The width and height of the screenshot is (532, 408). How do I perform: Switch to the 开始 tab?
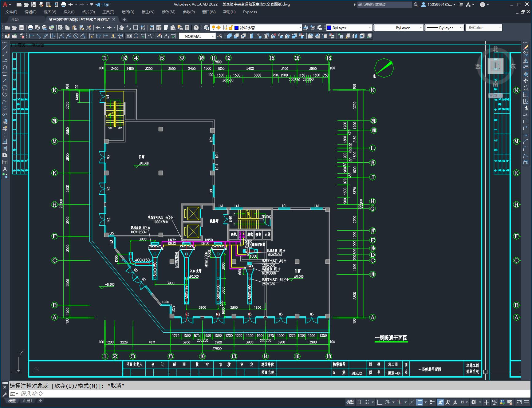(x=14, y=19)
